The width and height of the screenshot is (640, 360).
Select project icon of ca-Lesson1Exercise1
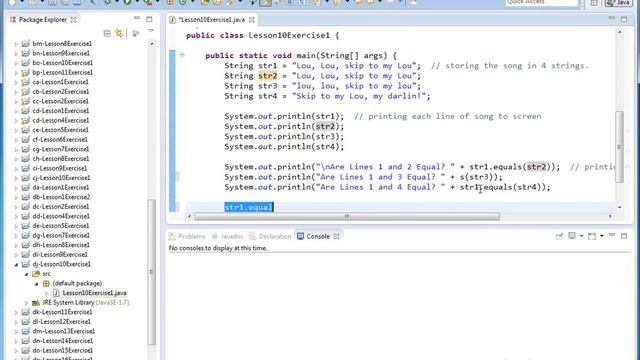[x=25, y=82]
